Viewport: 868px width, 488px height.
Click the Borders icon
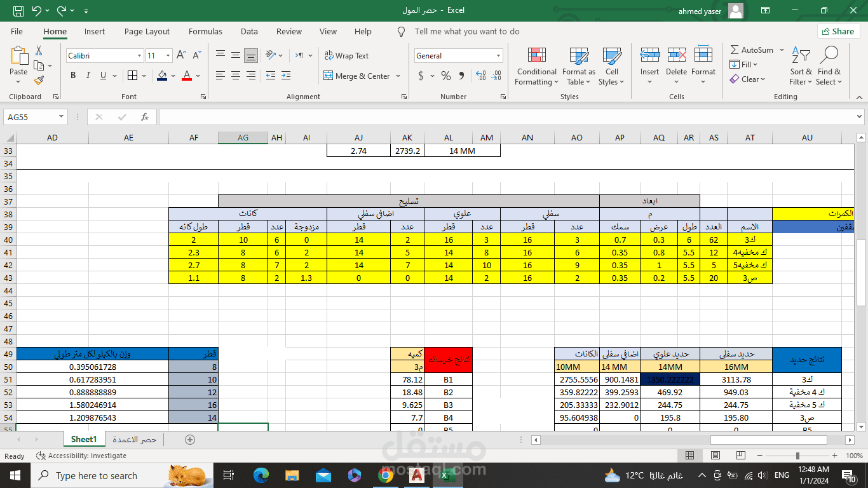pos(132,76)
